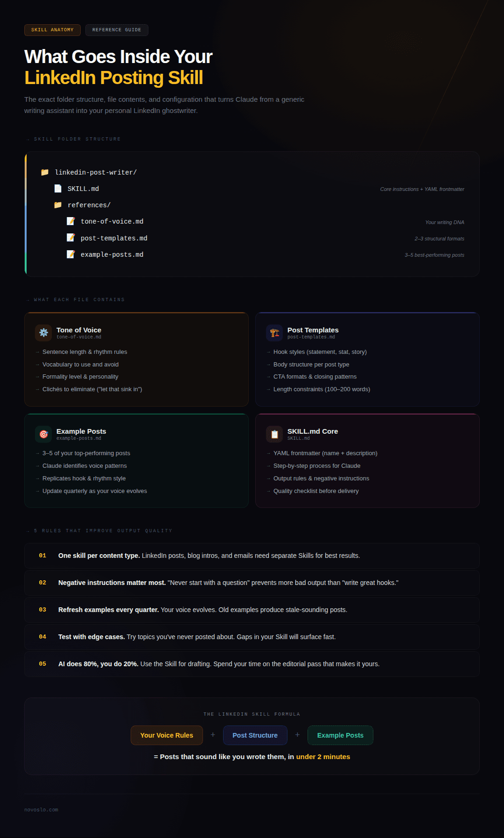This screenshot has height=838, width=504.
Task: Click the Post Structure pill button
Action: tap(255, 735)
